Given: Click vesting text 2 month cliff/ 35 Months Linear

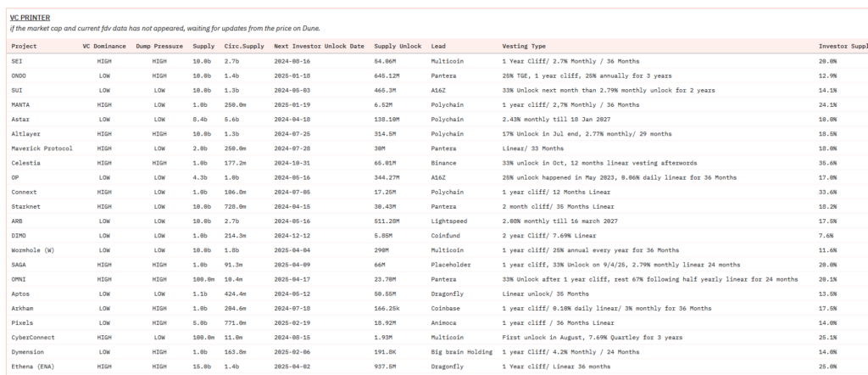Looking at the screenshot, I should click(x=558, y=207).
